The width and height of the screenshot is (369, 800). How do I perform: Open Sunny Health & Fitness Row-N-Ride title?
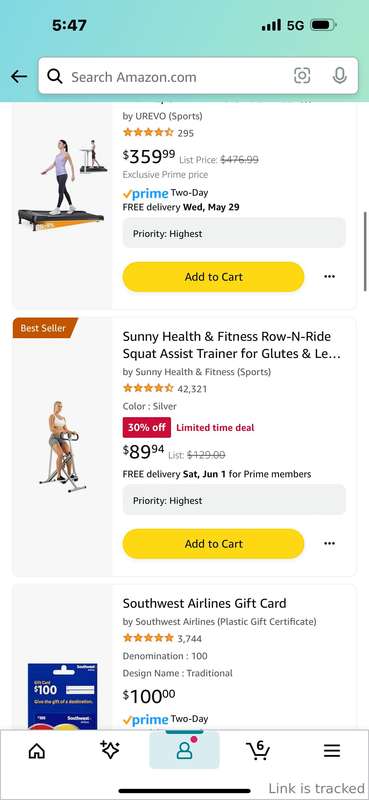(231, 345)
